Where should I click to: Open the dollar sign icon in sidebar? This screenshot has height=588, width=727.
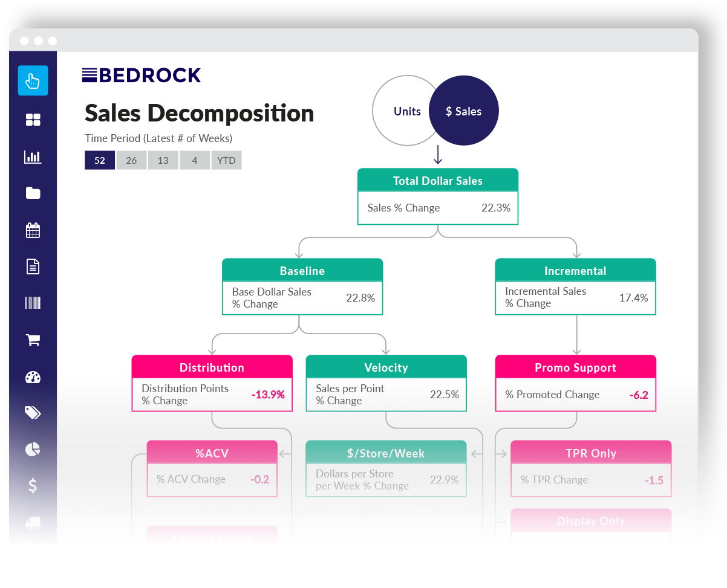tap(33, 485)
